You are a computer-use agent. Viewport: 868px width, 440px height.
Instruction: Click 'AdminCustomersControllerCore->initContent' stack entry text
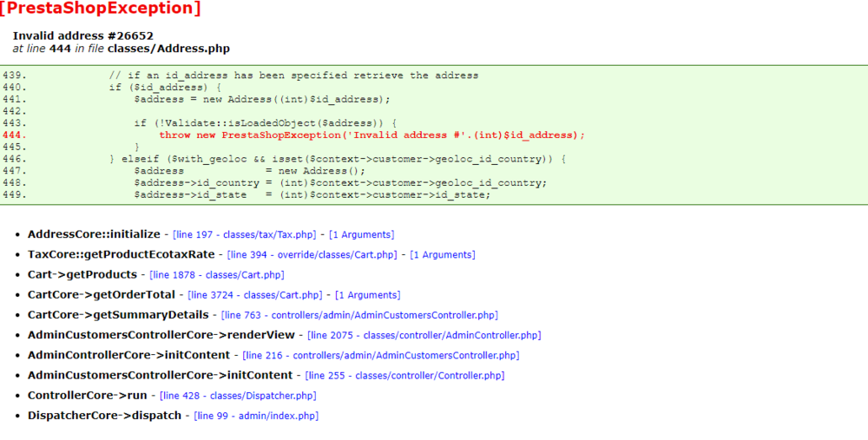point(160,376)
